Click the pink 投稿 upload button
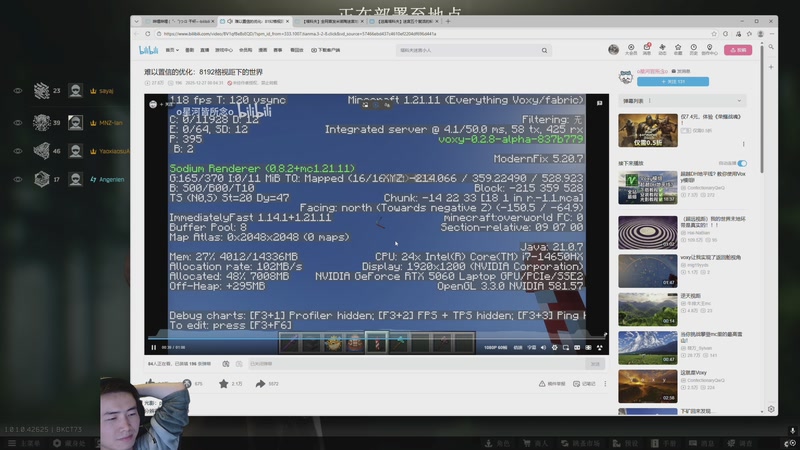800x450 pixels. (738, 50)
